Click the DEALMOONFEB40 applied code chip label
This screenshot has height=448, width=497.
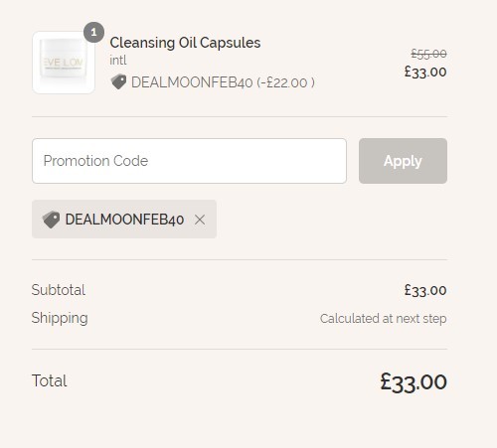(x=124, y=220)
